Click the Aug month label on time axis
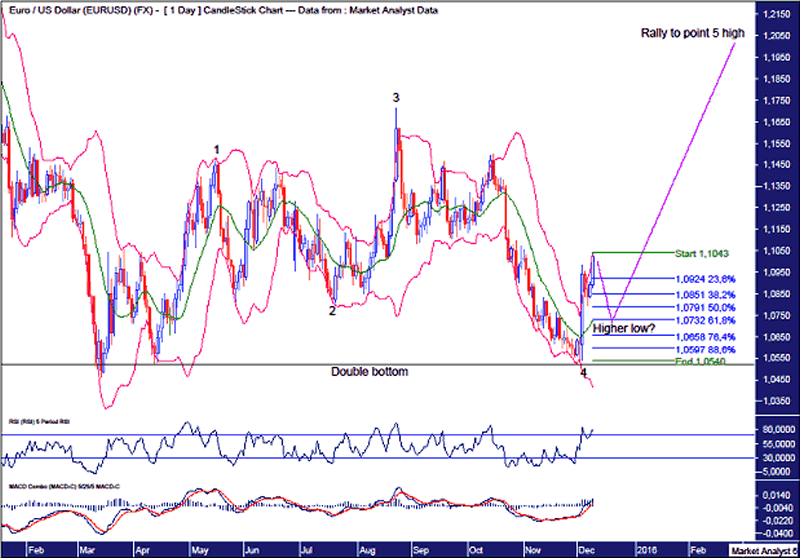Viewport: 800px width, 558px height. [x=365, y=550]
